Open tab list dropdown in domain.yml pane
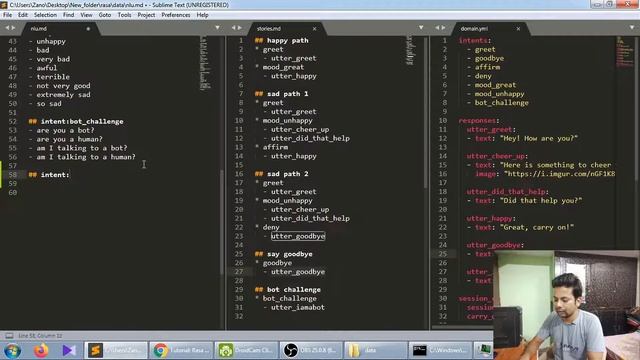640x360 pixels. tap(632, 28)
